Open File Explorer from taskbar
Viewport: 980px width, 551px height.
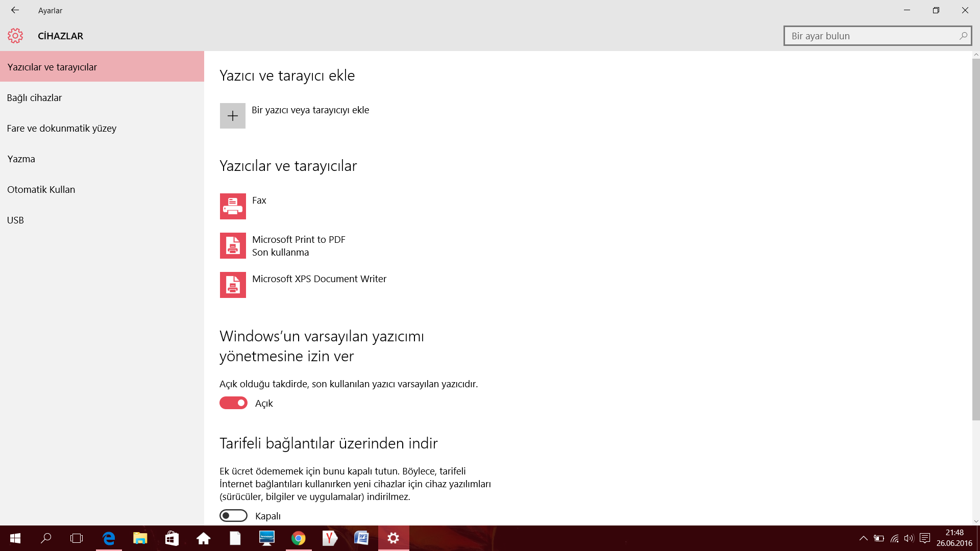point(140,538)
